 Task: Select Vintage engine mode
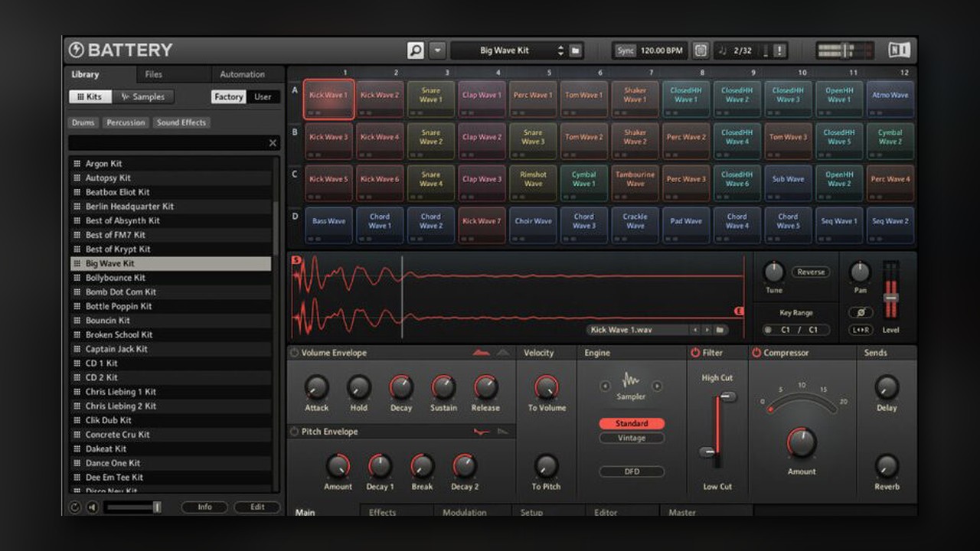pyautogui.click(x=632, y=439)
